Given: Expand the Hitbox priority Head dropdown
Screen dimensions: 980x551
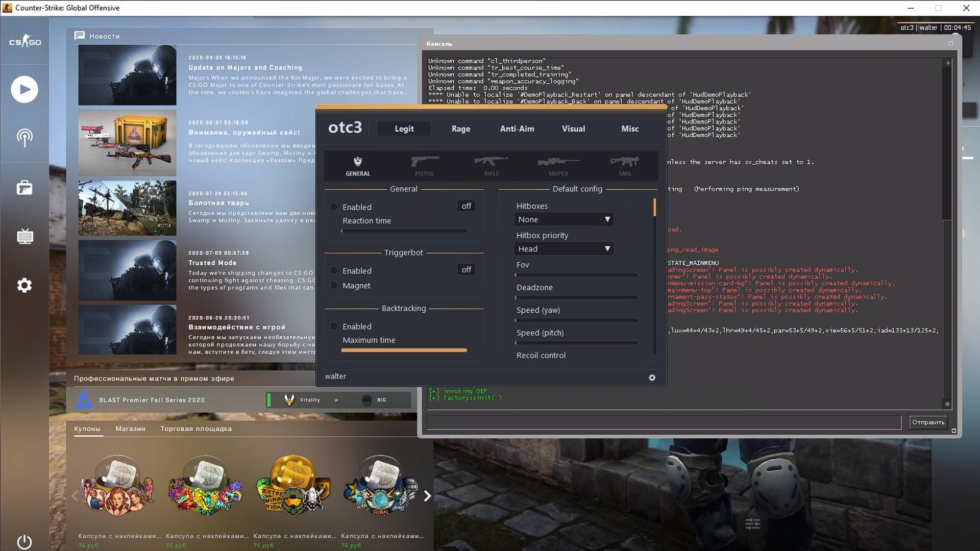Looking at the screenshot, I should 606,248.
